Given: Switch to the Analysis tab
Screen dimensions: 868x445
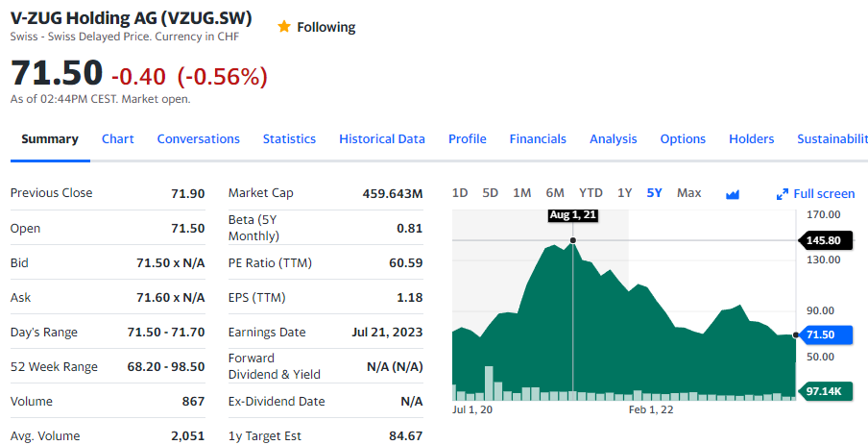Looking at the screenshot, I should [614, 139].
